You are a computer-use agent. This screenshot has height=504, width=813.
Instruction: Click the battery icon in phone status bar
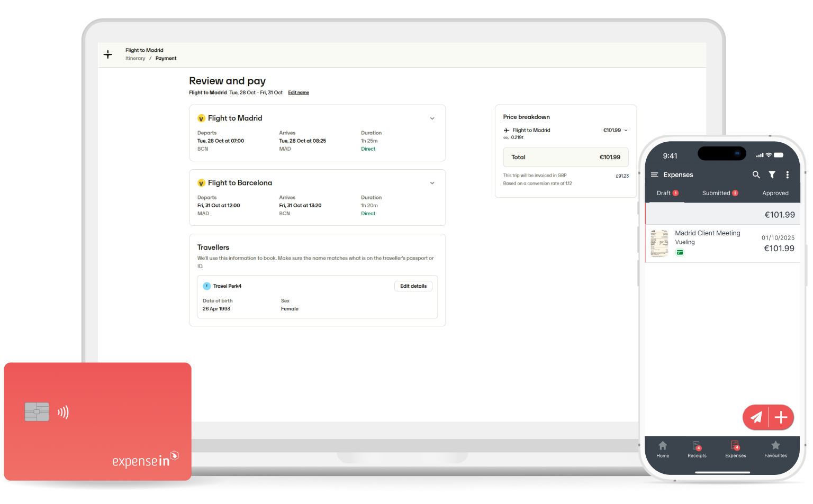[779, 155]
